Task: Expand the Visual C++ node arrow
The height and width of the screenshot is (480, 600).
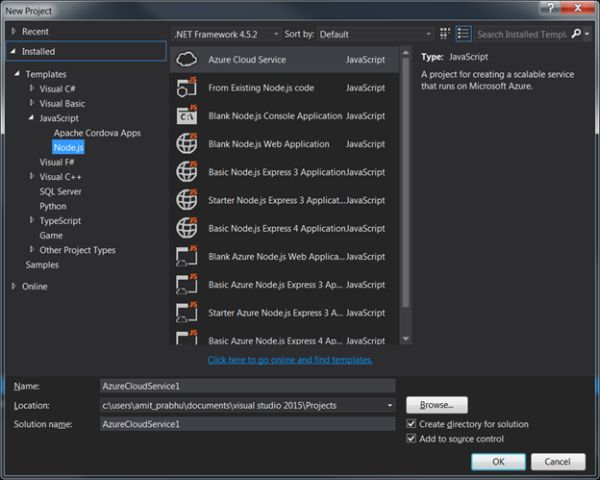Action: 32,176
